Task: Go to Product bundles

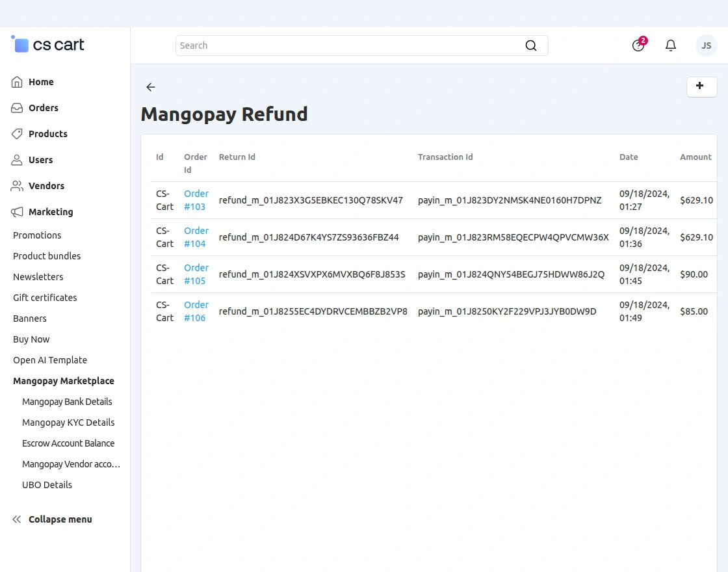Action: tap(47, 256)
